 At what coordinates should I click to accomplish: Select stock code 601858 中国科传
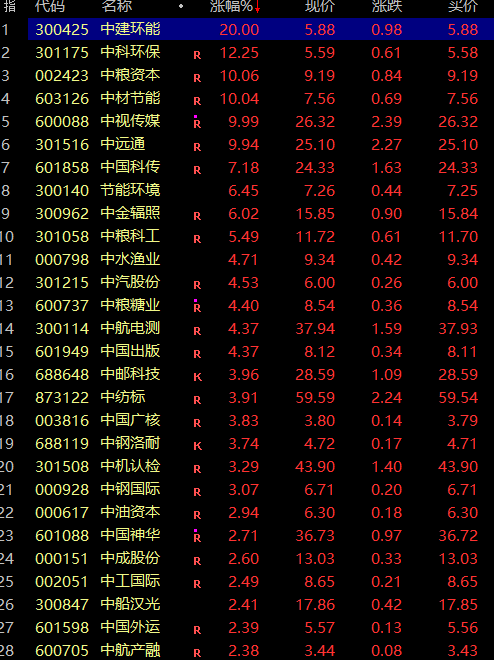tap(62, 168)
